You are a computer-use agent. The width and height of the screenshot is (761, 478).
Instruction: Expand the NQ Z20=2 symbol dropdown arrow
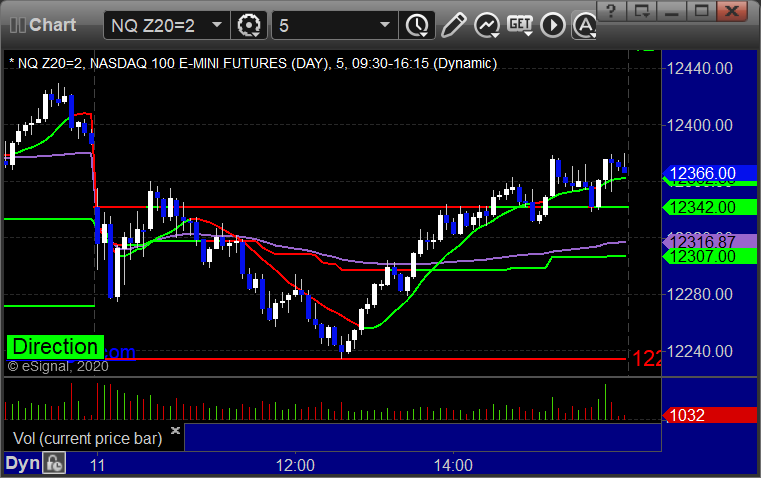pyautogui.click(x=217, y=25)
